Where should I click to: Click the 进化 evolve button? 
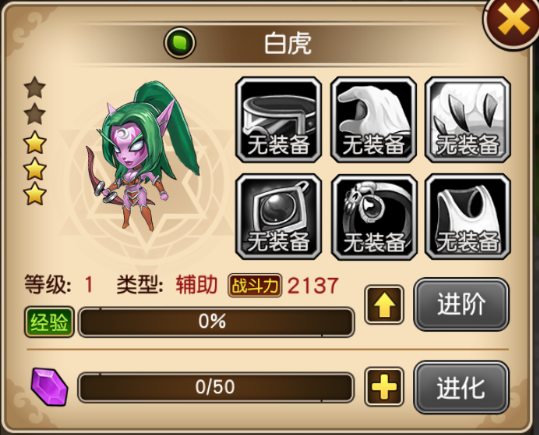461,387
